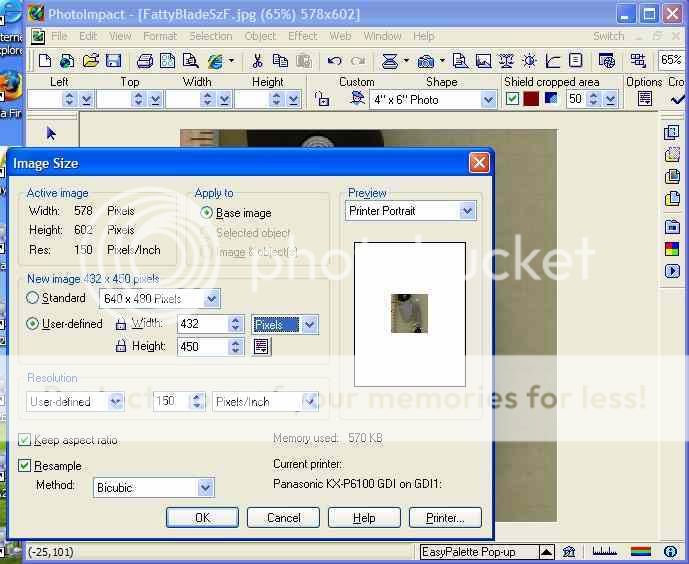
Task: Click the units icon beside Height field
Action: (x=262, y=347)
